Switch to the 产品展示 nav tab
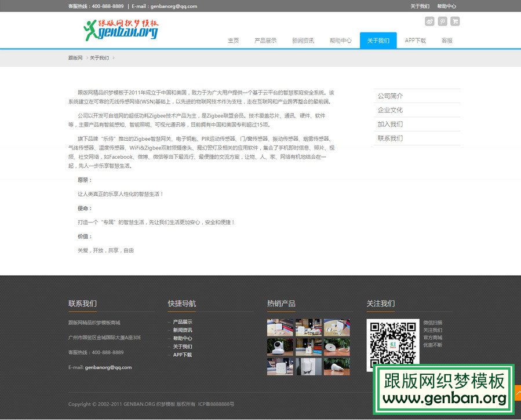The height and width of the screenshot is (420, 521). point(267,41)
